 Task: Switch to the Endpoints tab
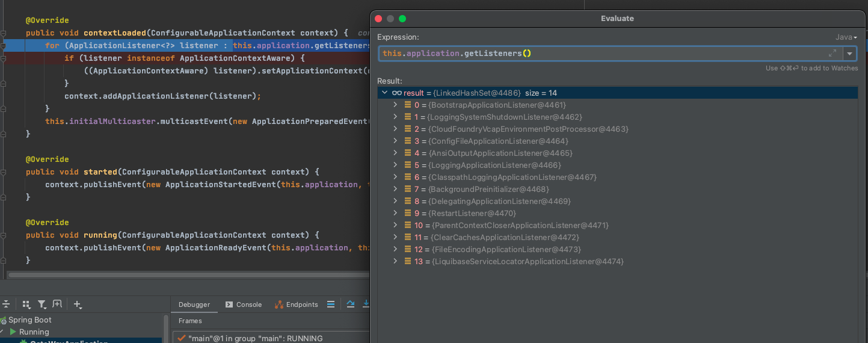[296, 304]
